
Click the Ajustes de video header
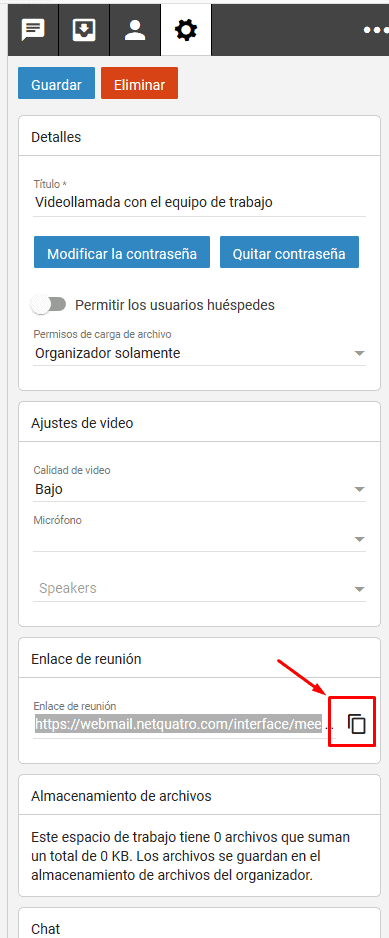click(199, 423)
